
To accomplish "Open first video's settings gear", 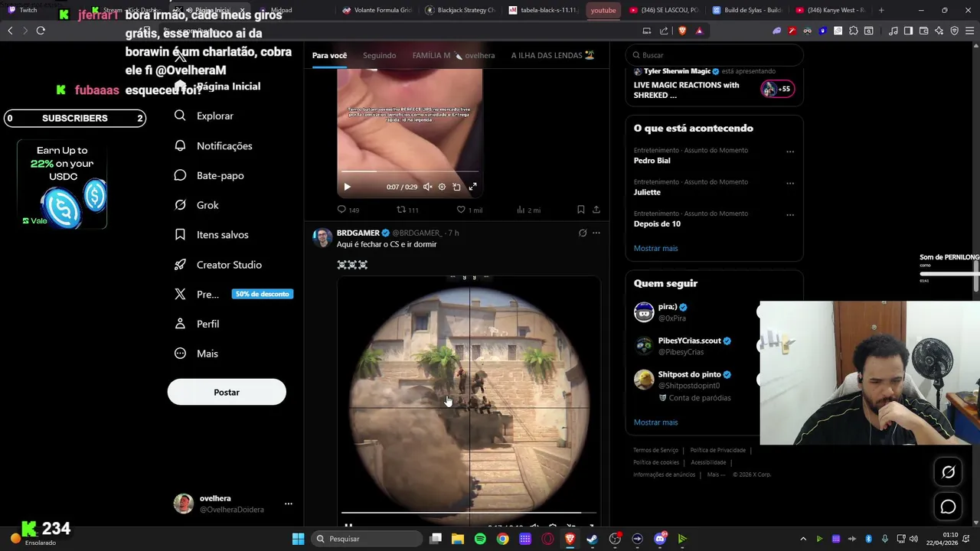I will 442,187.
